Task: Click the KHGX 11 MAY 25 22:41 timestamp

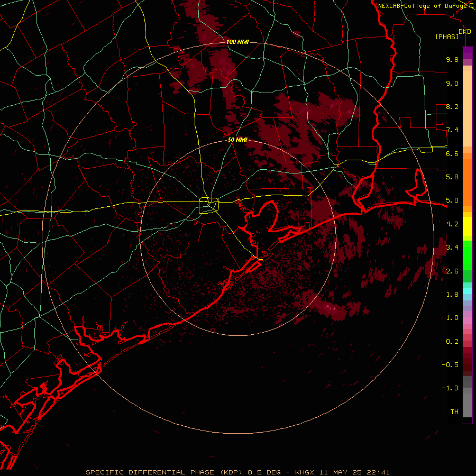Action: pos(342,472)
